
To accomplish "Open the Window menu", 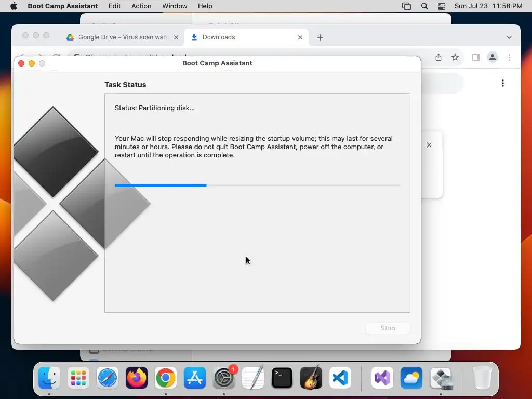I will click(175, 6).
